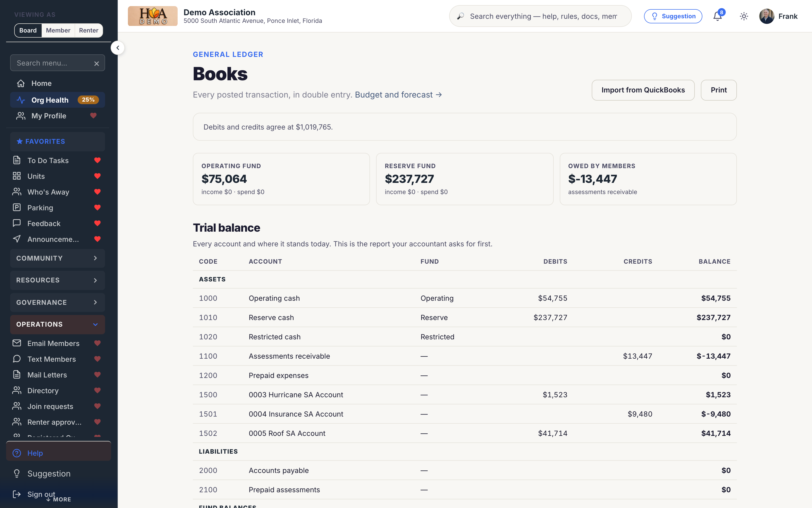Toggle favorite heart for Text Members

point(97,359)
